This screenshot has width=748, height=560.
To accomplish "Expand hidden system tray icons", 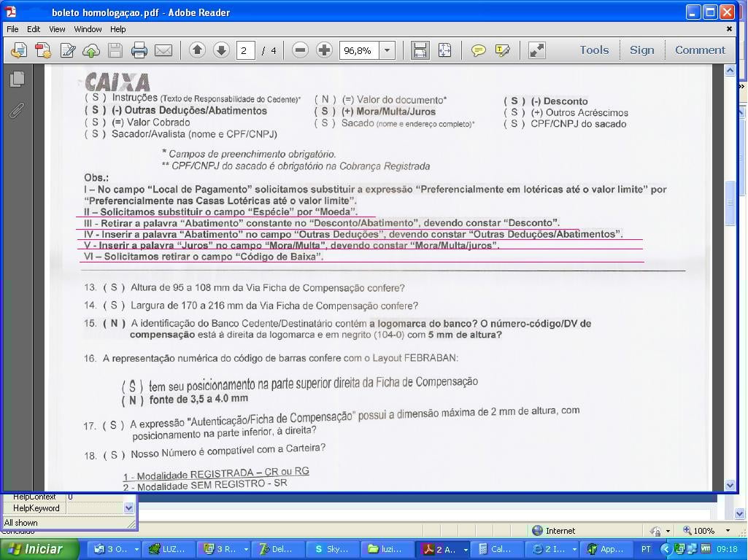I will pos(666,550).
